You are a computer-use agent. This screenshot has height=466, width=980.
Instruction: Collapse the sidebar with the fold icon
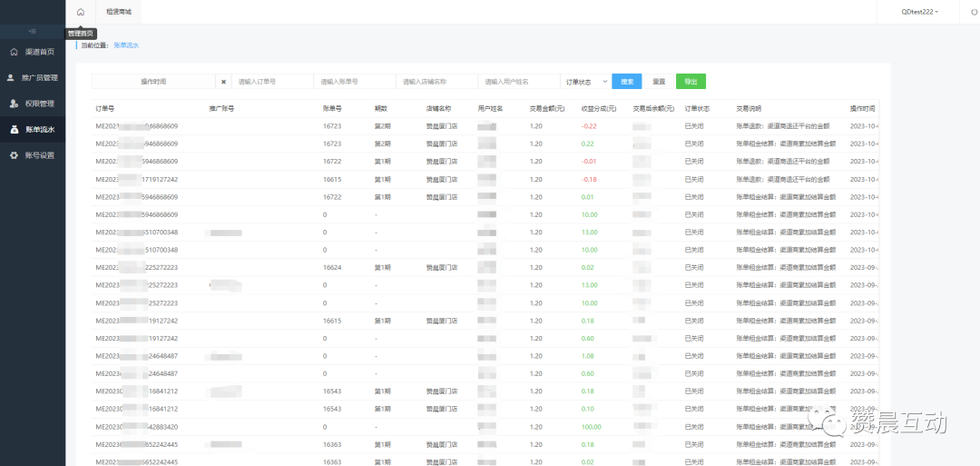tap(33, 32)
